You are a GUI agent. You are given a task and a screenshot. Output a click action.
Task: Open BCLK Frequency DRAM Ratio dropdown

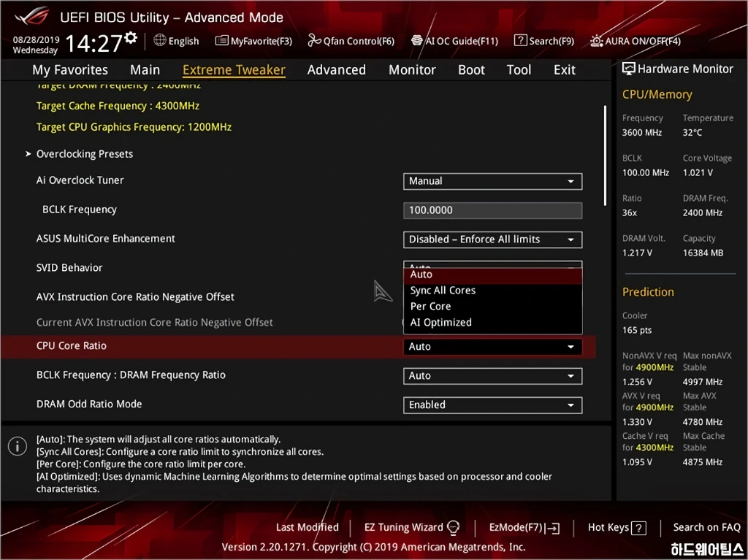tap(493, 376)
